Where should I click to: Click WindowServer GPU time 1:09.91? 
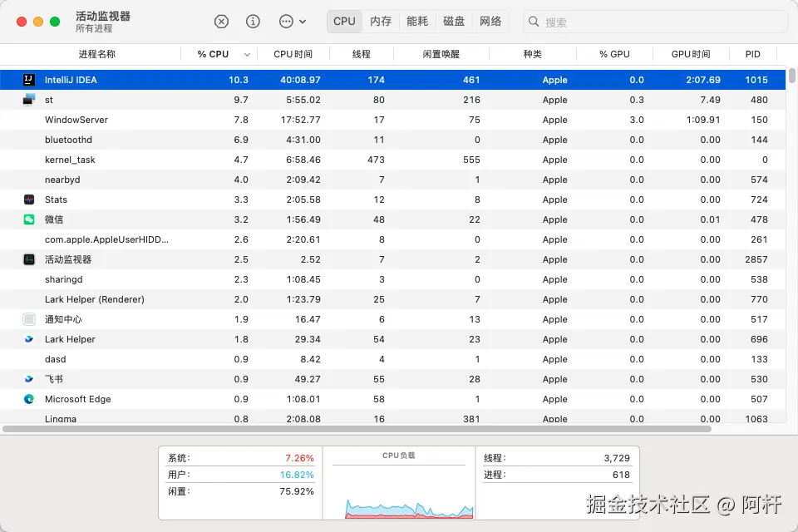(703, 120)
